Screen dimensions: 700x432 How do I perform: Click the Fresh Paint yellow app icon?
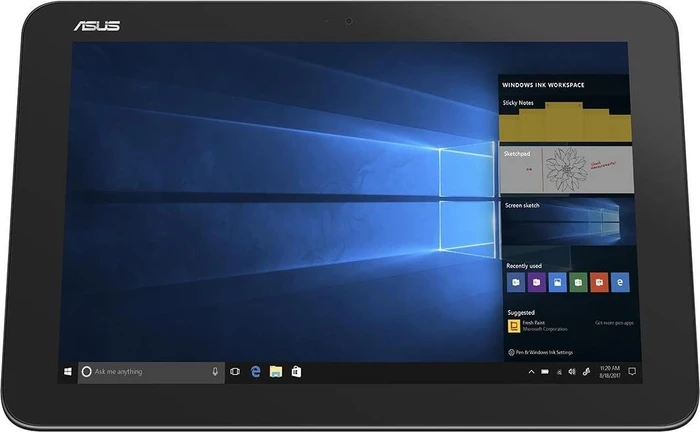coord(514,326)
